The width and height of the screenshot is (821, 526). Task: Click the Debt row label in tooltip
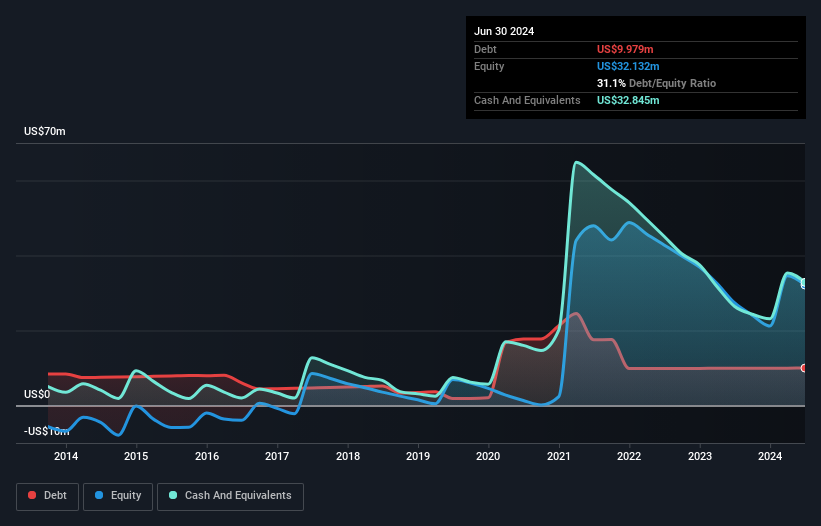485,49
